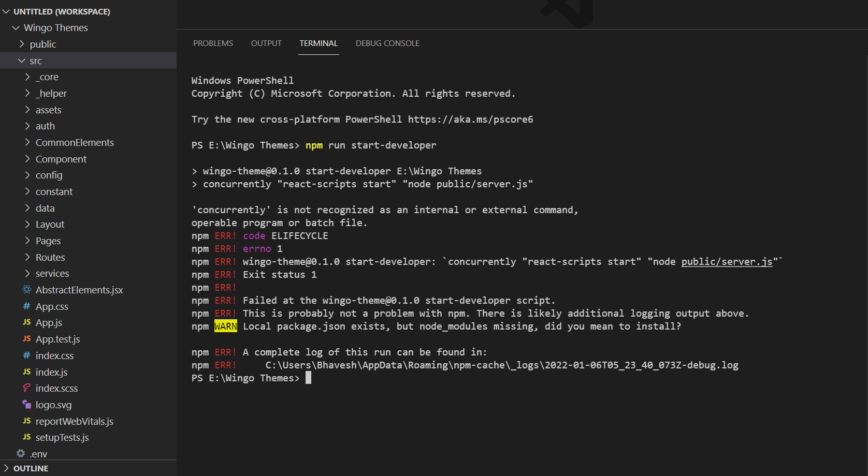Image resolution: width=868 pixels, height=476 pixels.
Task: Click the CSS hash icon for App.css
Action: [x=27, y=306]
